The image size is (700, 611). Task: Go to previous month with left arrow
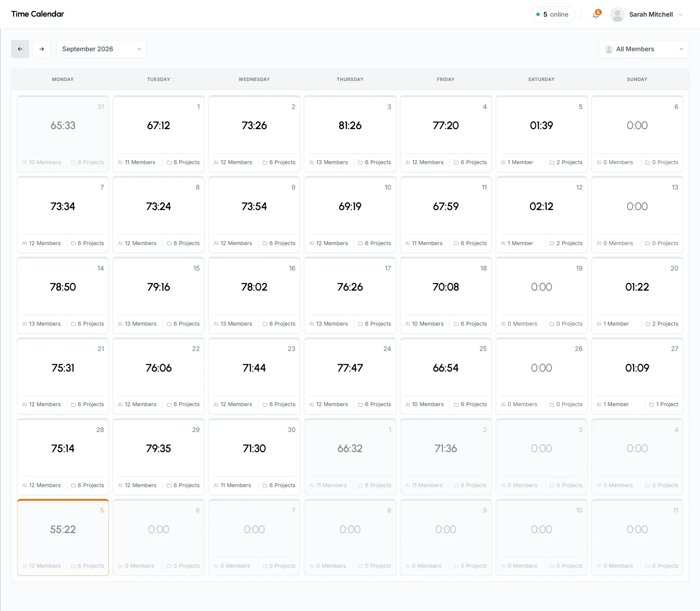(20, 49)
